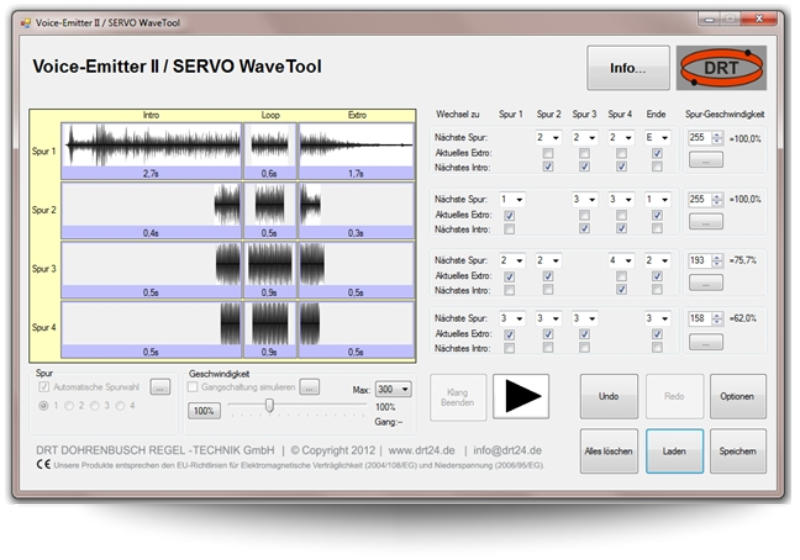Screen dimensions: 800x560
Task: Adjust the Geschwindigkeit speed slider handle
Action: [x=269, y=405]
